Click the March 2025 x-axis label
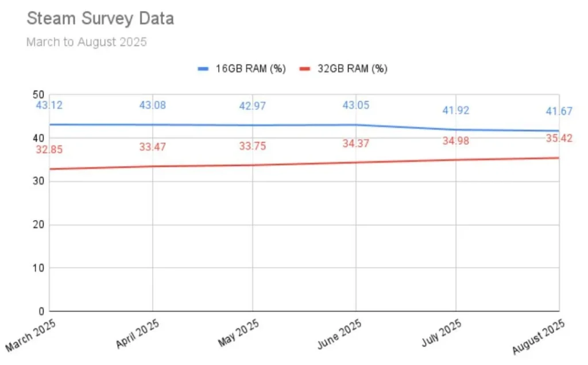 (x=32, y=335)
